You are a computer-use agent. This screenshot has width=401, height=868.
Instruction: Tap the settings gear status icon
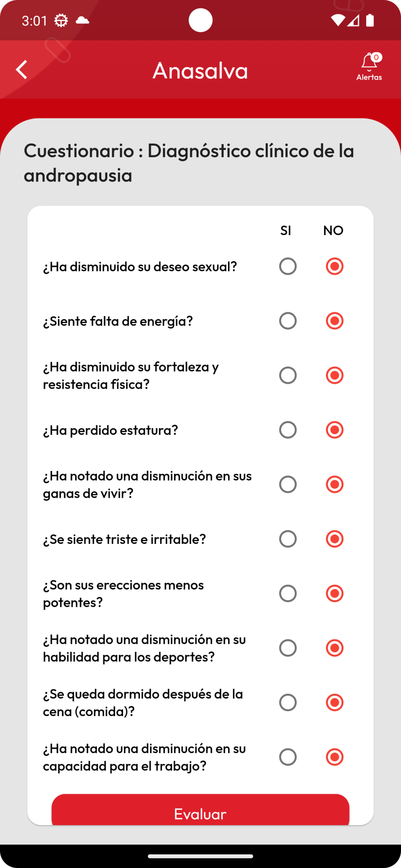click(61, 20)
